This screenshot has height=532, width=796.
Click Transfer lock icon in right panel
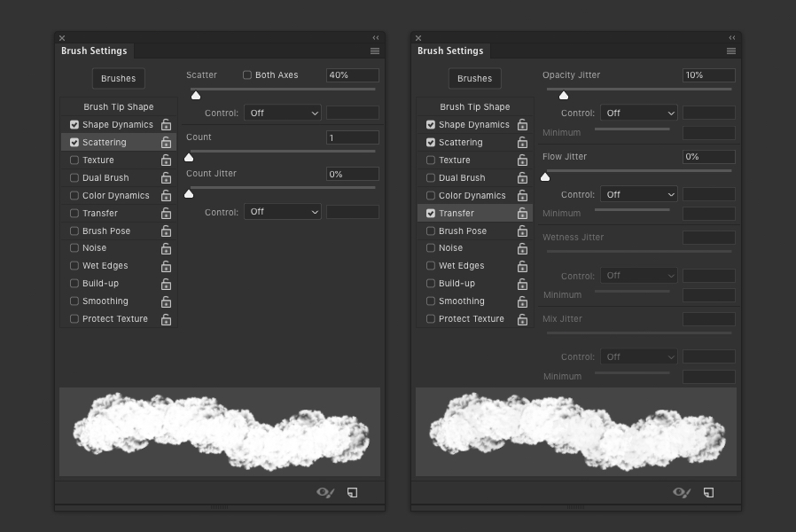[522, 213]
